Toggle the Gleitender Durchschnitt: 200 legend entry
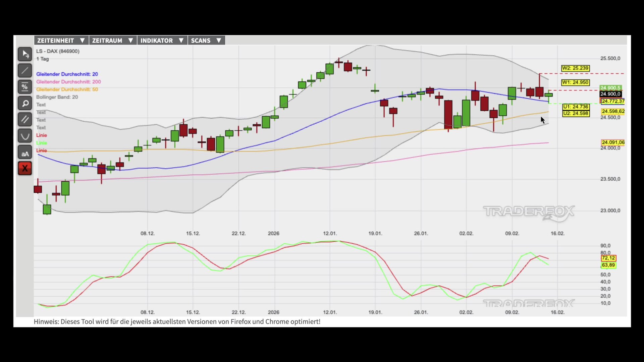 tap(68, 82)
